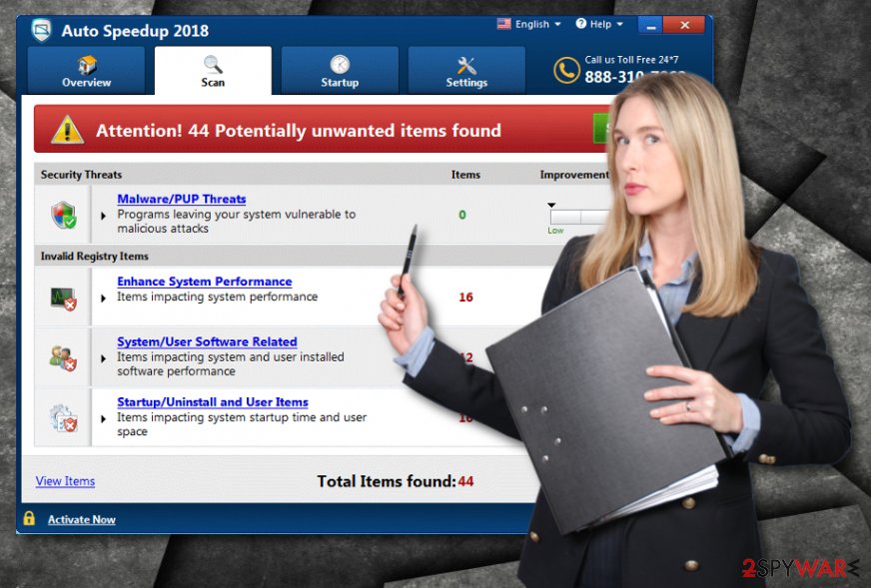Click the Items column header
The width and height of the screenshot is (871, 588).
(465, 175)
